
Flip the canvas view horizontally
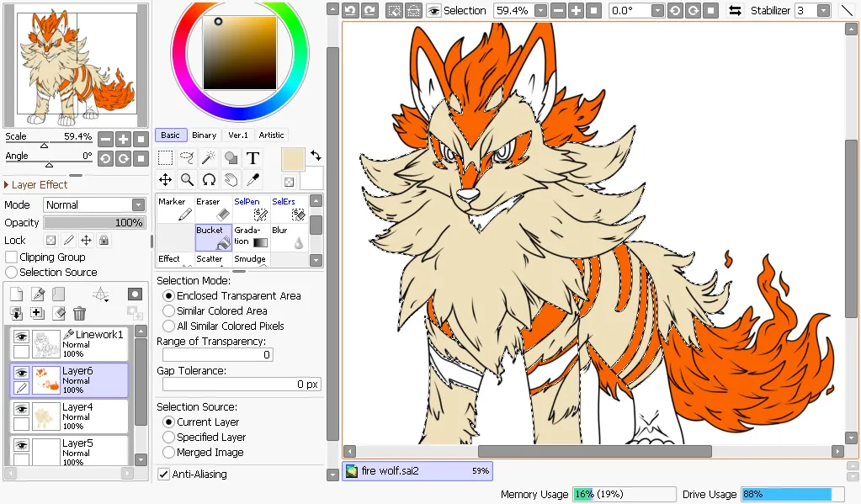(735, 10)
